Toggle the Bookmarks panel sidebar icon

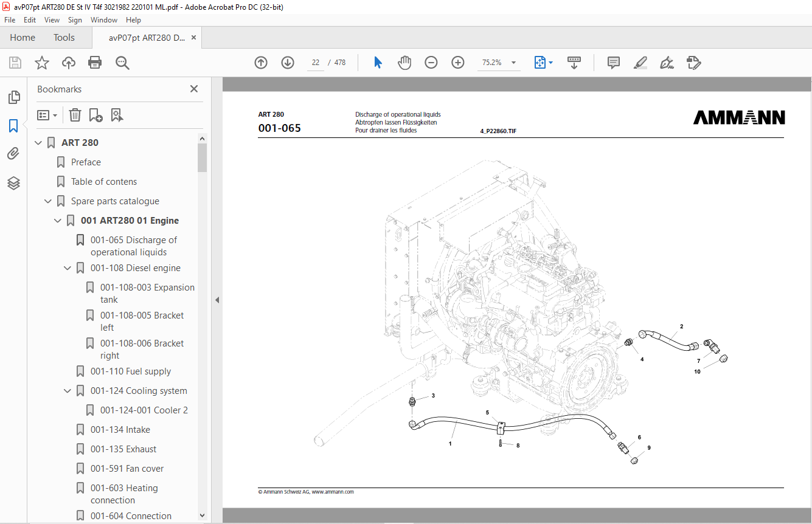[x=13, y=126]
